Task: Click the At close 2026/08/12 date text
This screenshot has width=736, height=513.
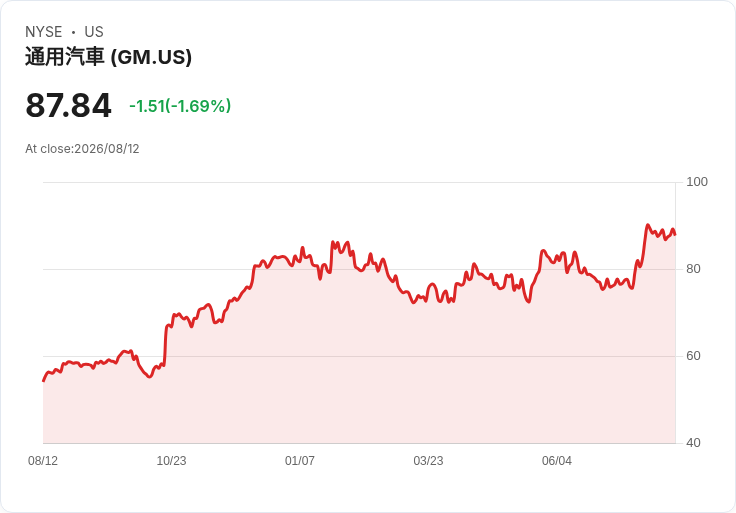Action: coord(82,149)
